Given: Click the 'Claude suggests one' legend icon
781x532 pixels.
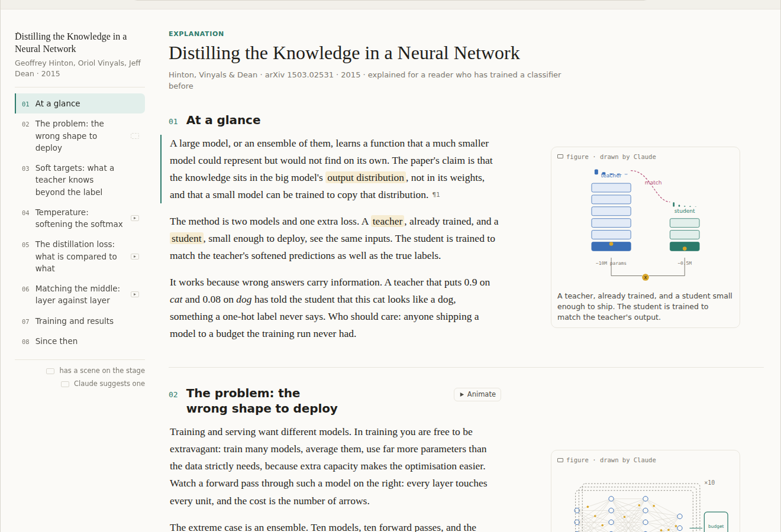Looking at the screenshot, I should pos(65,384).
